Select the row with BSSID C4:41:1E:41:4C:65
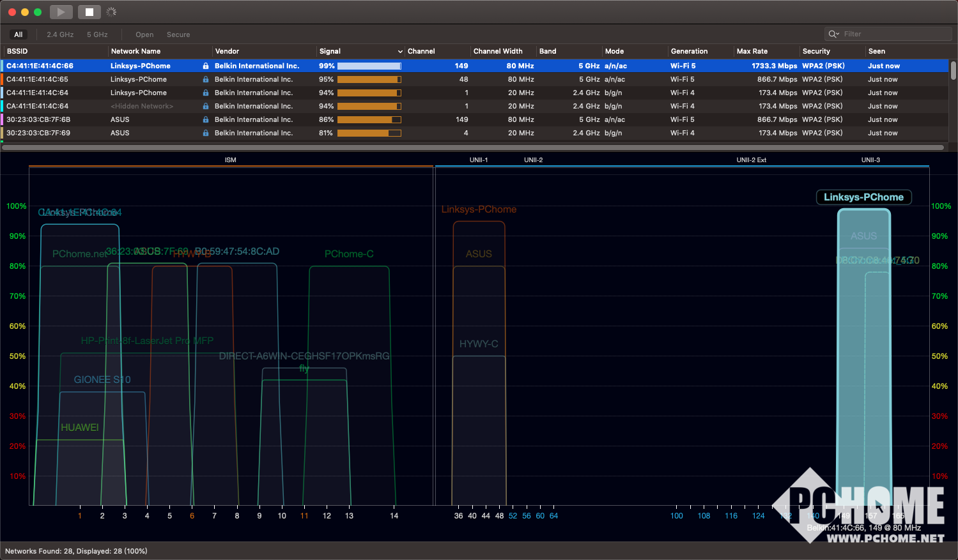The width and height of the screenshot is (958, 560). (x=475, y=79)
